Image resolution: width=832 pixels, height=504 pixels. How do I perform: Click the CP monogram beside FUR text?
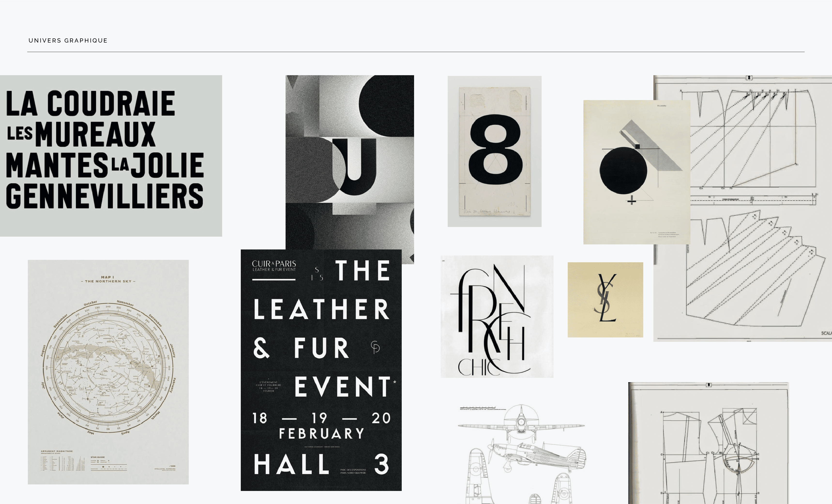(x=375, y=347)
